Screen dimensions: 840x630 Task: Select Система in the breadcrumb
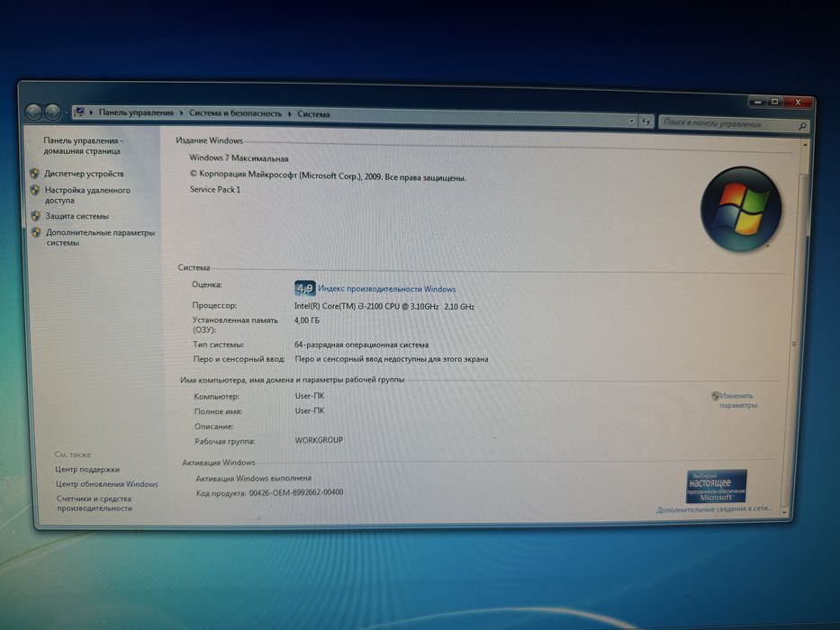(313, 114)
